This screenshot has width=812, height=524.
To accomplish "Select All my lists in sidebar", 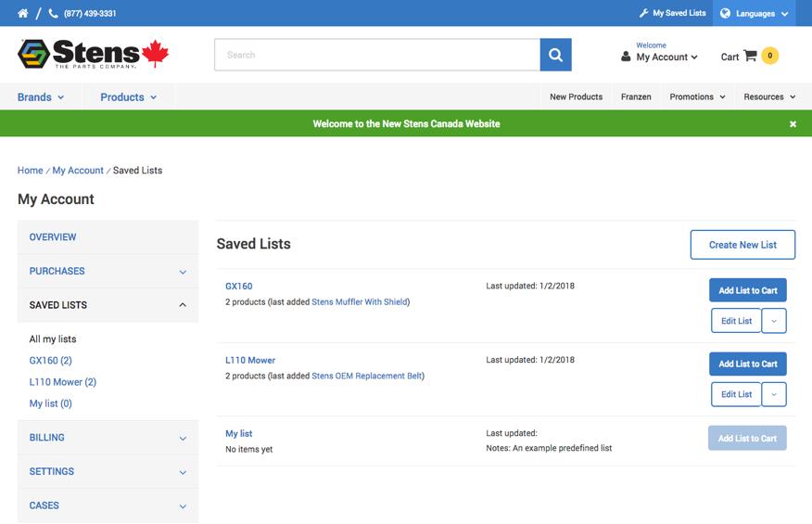I will (53, 339).
